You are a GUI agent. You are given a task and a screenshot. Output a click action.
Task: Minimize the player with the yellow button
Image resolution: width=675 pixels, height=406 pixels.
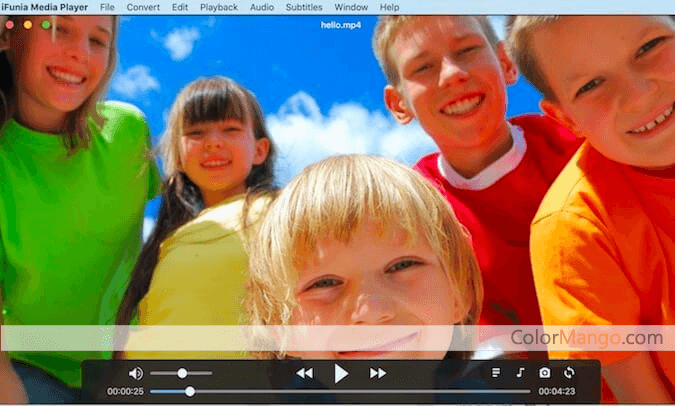[28, 25]
